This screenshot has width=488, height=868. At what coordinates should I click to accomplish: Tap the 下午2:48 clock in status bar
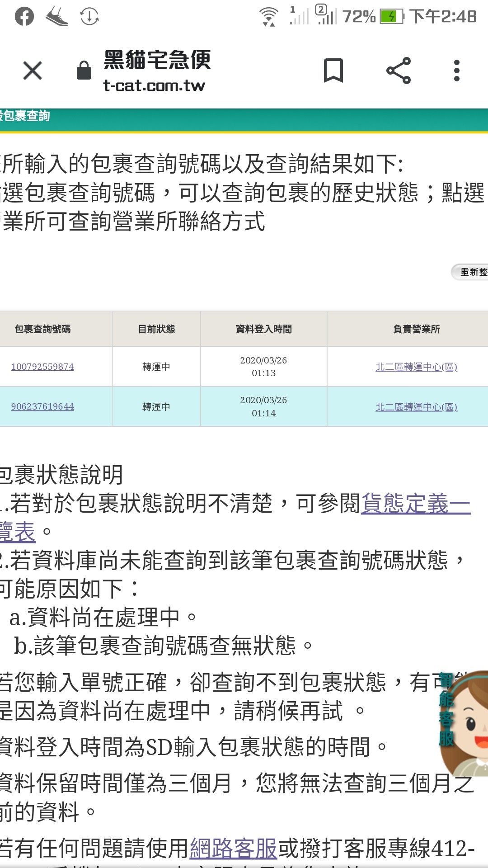pyautogui.click(x=443, y=17)
